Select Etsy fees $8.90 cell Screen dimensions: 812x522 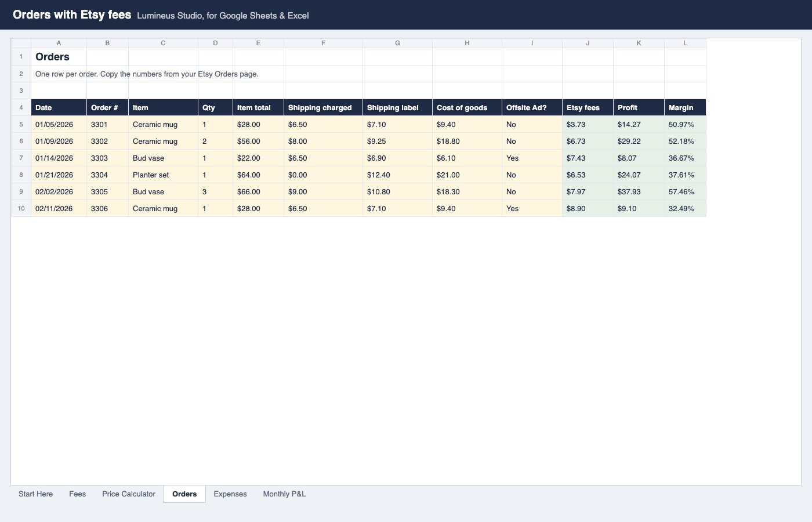click(x=588, y=209)
